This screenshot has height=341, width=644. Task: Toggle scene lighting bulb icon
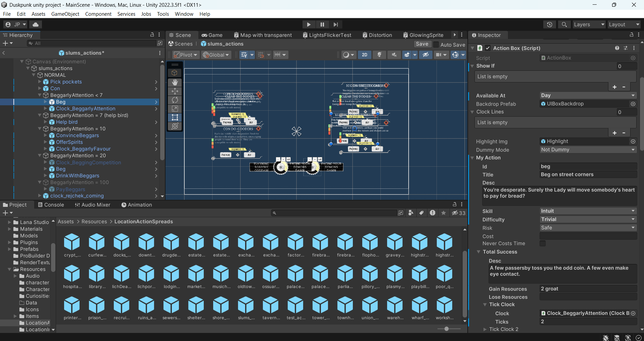[x=379, y=55]
